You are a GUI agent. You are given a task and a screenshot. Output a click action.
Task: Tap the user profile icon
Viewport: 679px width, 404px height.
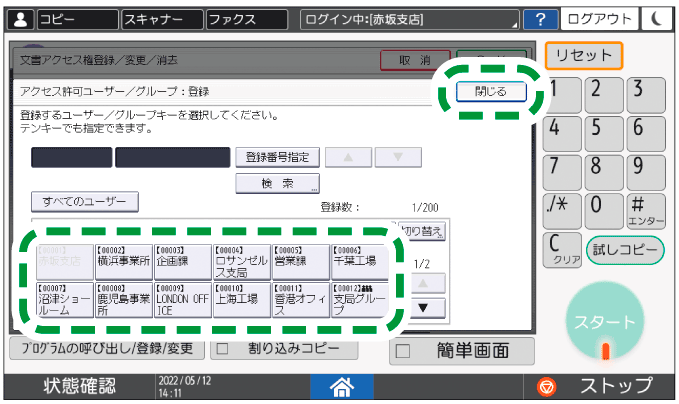click(20, 19)
